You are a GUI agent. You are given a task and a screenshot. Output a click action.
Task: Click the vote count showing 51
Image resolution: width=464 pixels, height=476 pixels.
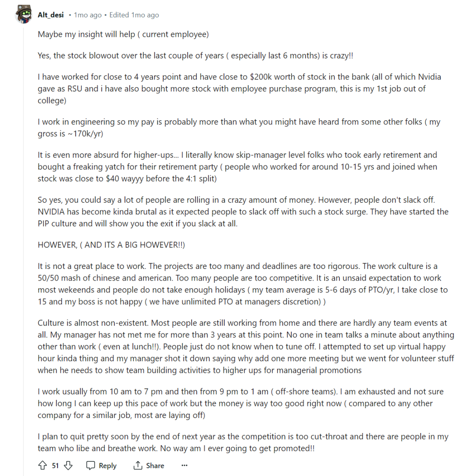tap(55, 465)
